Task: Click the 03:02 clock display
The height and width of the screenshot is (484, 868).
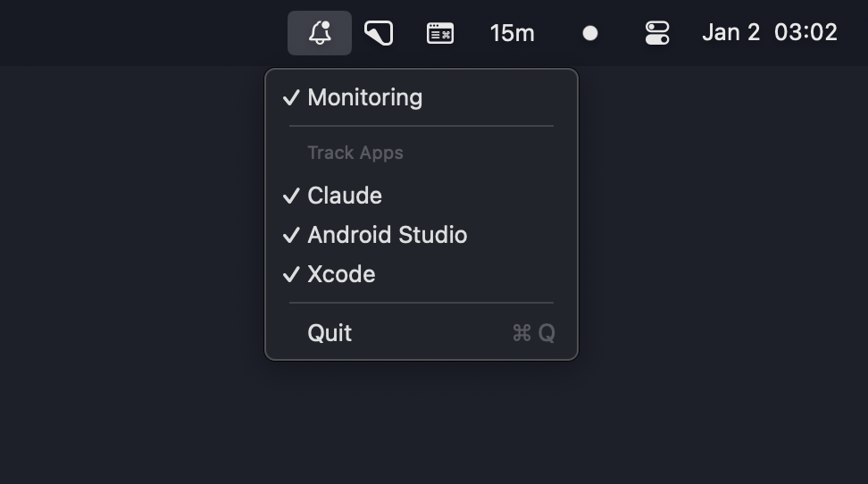Action: 805,33
